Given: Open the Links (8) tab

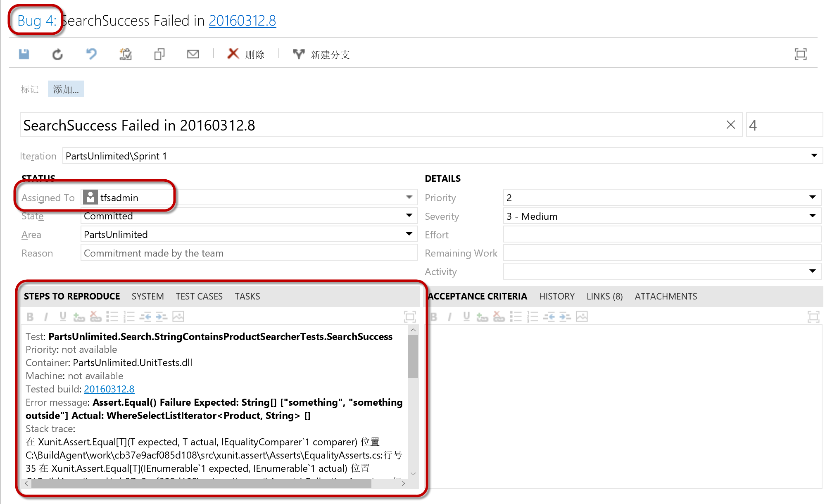Looking at the screenshot, I should [604, 296].
